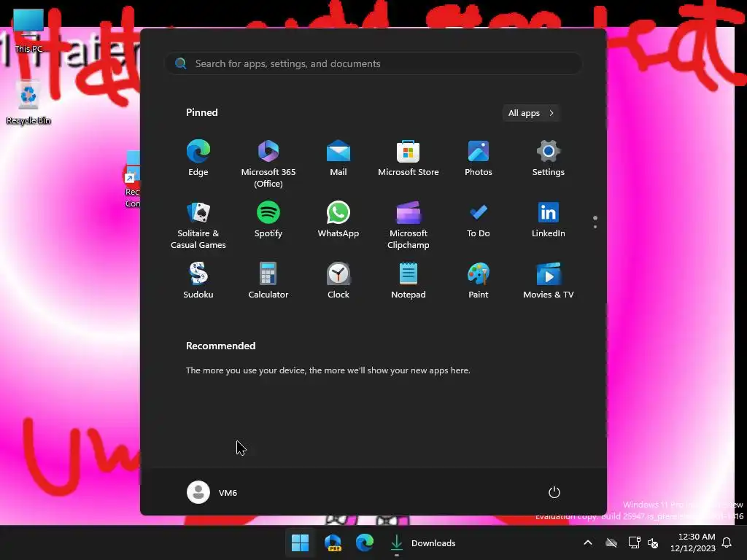Launch the Photos app
This screenshot has height=560, width=747.
479,158
